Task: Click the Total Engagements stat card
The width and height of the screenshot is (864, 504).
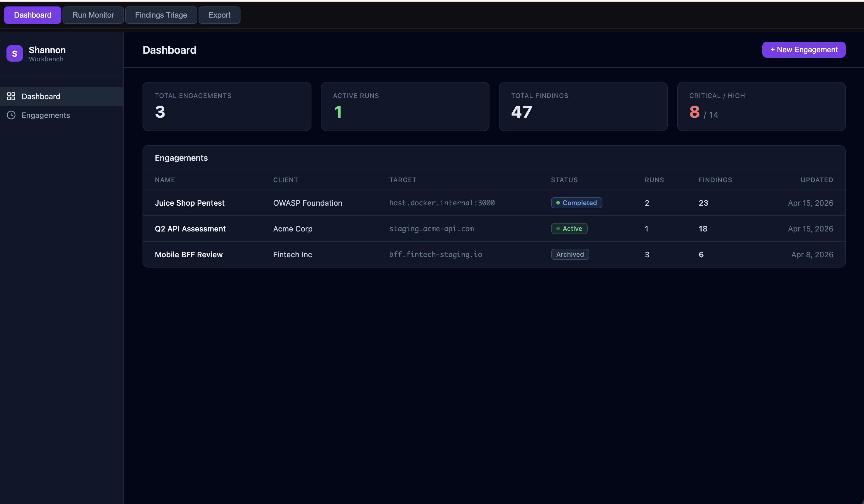Action: click(x=227, y=106)
